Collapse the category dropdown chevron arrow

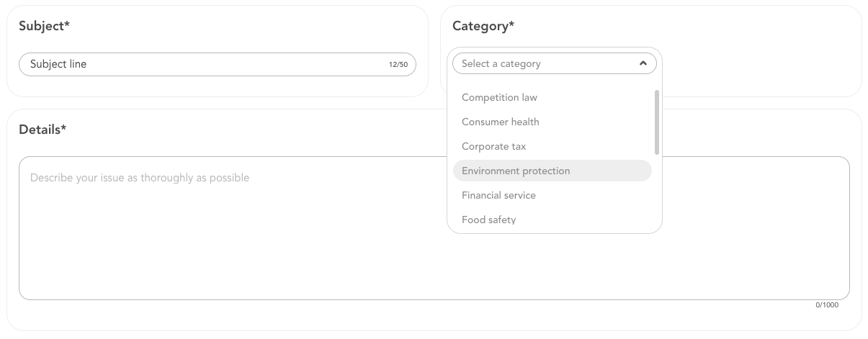[643, 63]
